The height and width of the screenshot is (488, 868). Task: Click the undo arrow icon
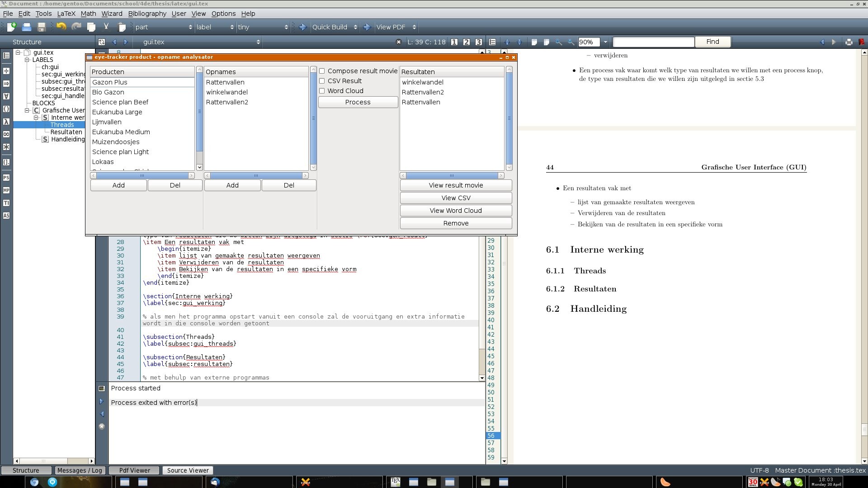tap(61, 27)
